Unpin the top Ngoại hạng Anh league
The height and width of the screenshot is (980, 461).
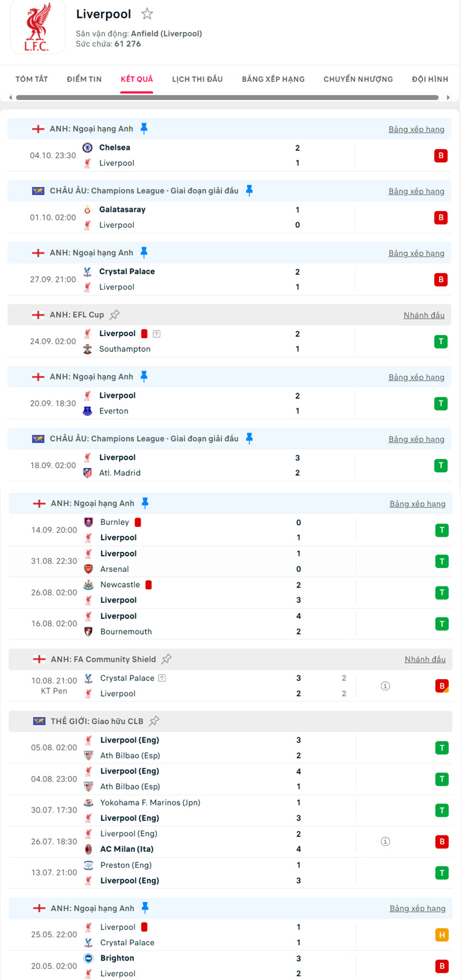coord(144,128)
